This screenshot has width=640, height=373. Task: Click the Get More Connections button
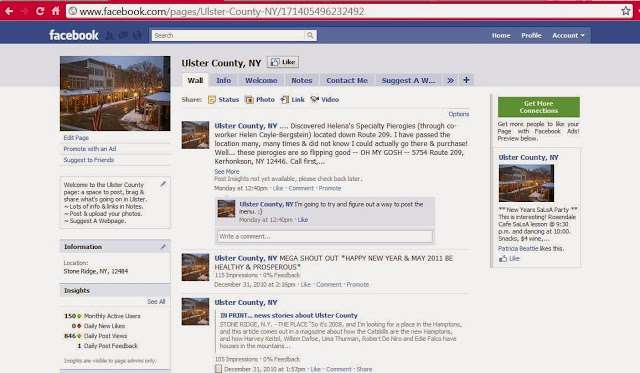(538, 107)
